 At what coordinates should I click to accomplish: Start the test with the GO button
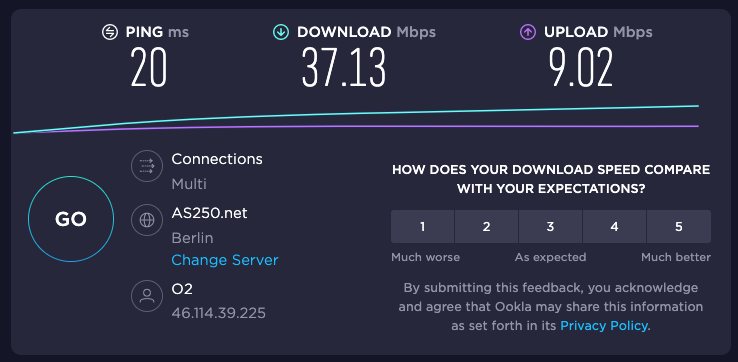point(71,219)
